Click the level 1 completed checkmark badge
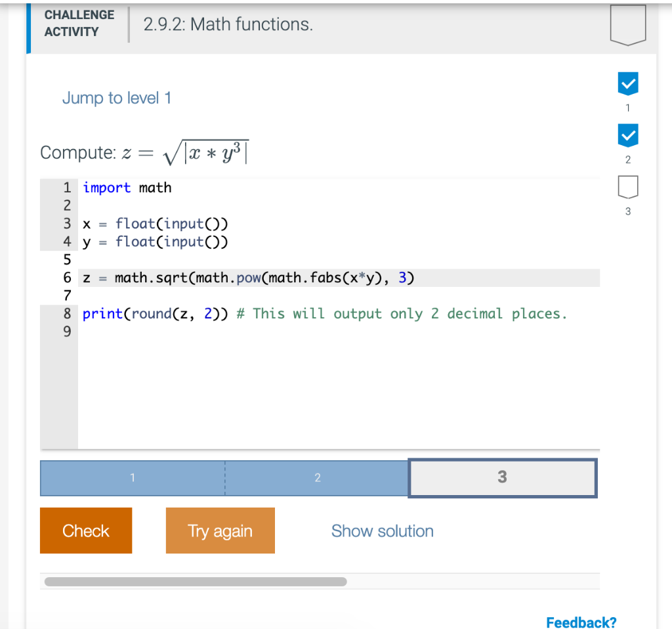Screen dimensions: 672x629 pos(628,83)
